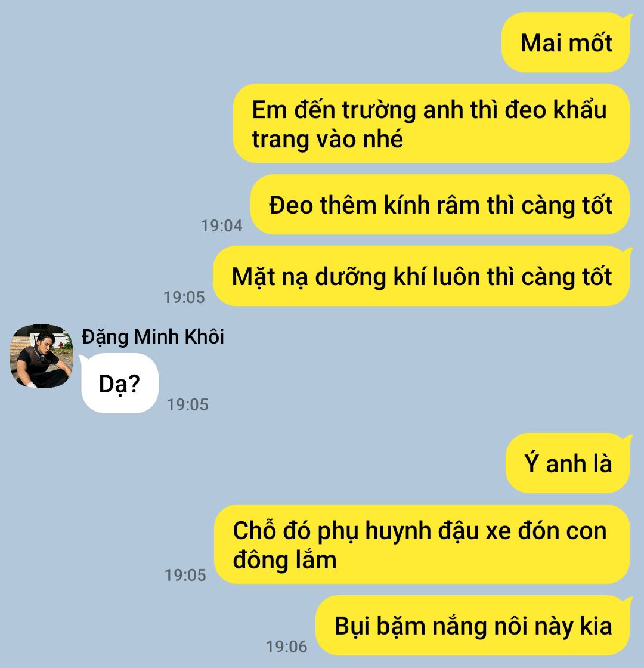Select the message about phụ huynh đậu xe
644x668 pixels.
click(x=422, y=545)
